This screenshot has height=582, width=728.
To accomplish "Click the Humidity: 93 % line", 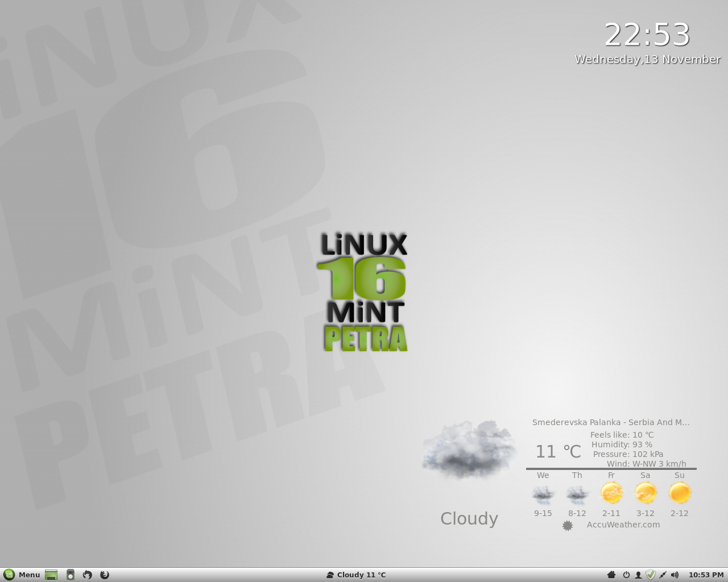I will pyautogui.click(x=622, y=444).
